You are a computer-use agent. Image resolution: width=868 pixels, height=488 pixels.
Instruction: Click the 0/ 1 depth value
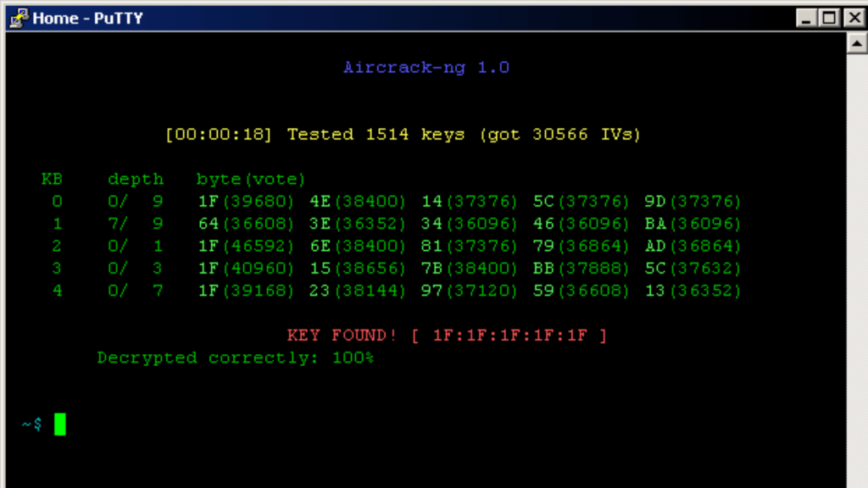tap(136, 246)
